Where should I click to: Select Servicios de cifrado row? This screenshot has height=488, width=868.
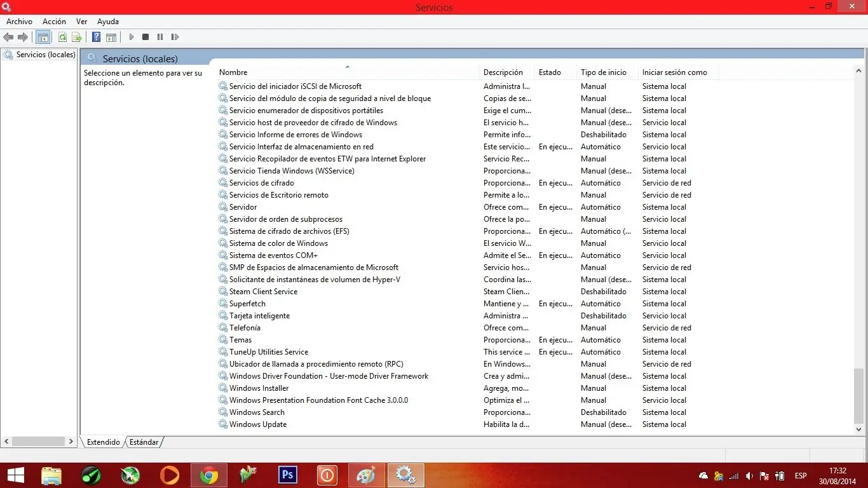(468, 183)
